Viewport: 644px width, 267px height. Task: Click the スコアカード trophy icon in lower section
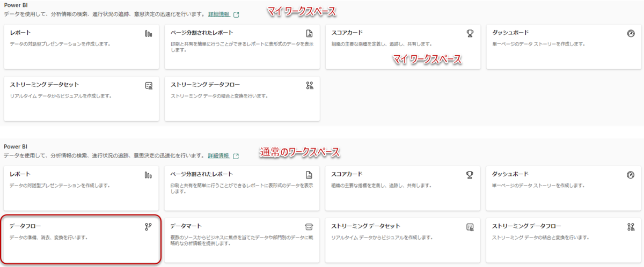470,175
